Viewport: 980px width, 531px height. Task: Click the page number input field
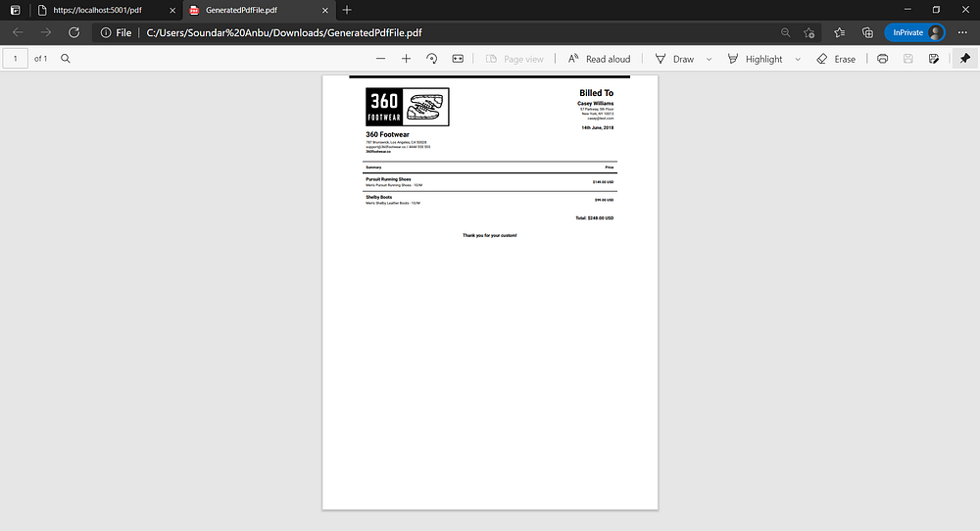(x=16, y=59)
